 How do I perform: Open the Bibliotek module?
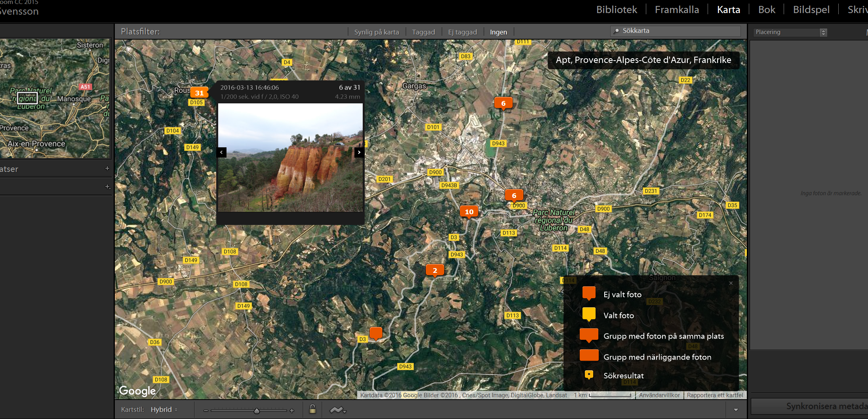pyautogui.click(x=617, y=10)
